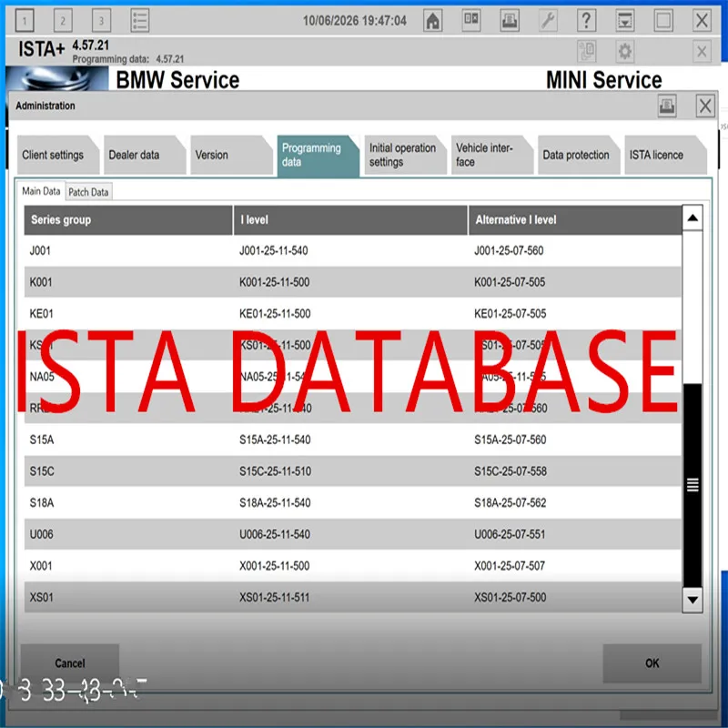Select the X001 series group cell
The height and width of the screenshot is (728, 728).
41,566
